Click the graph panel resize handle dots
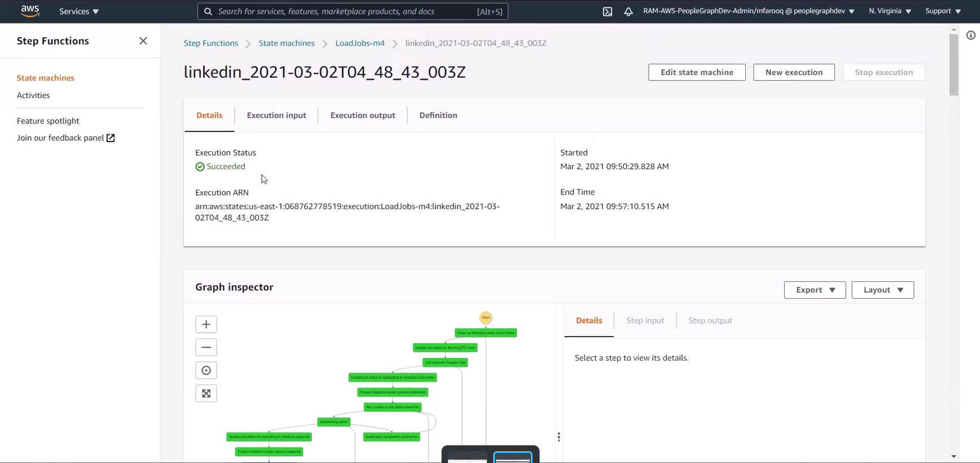980x463 pixels. point(559,437)
